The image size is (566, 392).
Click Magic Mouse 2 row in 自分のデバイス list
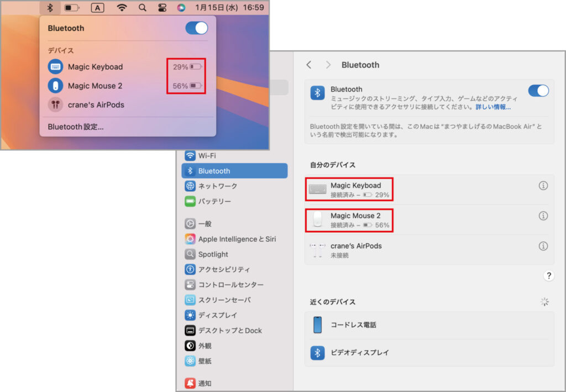tap(429, 220)
